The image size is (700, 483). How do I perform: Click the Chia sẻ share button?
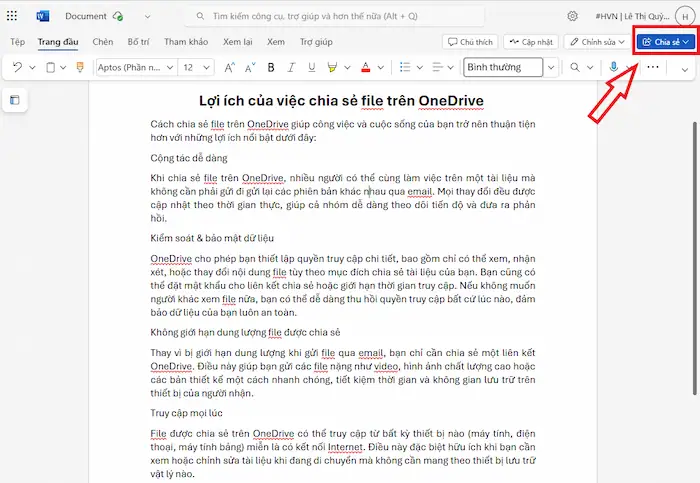click(665, 42)
